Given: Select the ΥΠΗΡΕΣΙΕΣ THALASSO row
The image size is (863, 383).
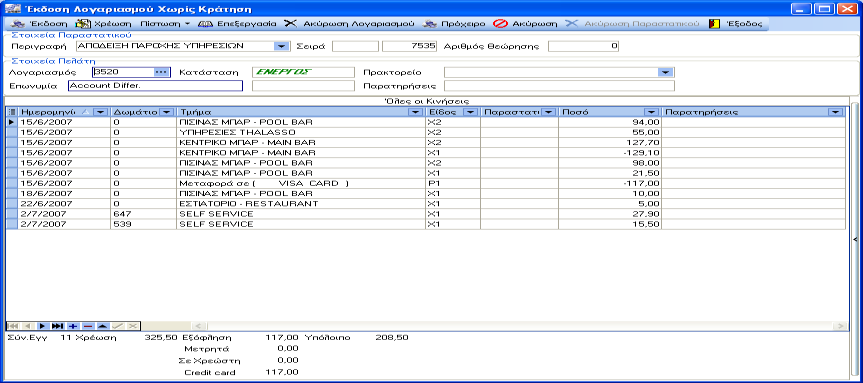Looking at the screenshot, I should coord(425,132).
